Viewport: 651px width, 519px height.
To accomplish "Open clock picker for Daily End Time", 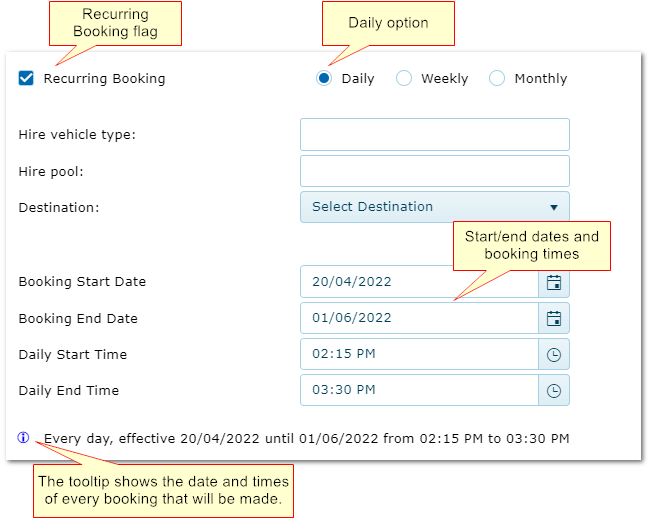I will (x=554, y=391).
